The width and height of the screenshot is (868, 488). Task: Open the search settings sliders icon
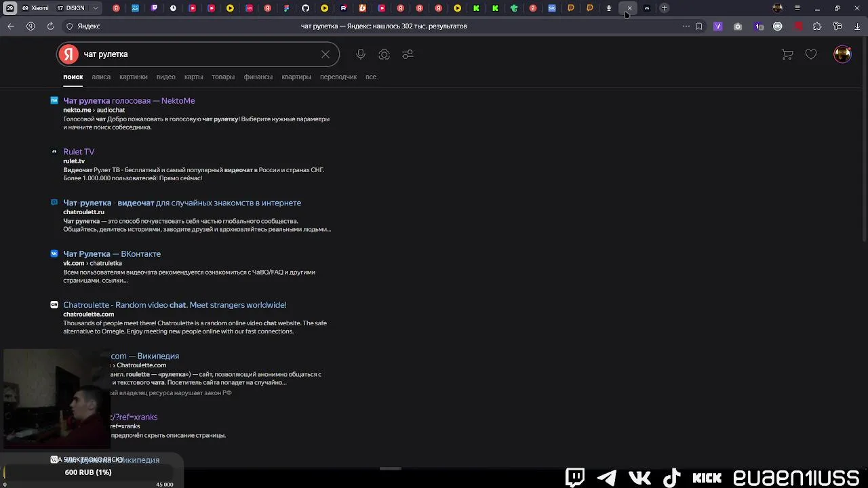point(408,54)
